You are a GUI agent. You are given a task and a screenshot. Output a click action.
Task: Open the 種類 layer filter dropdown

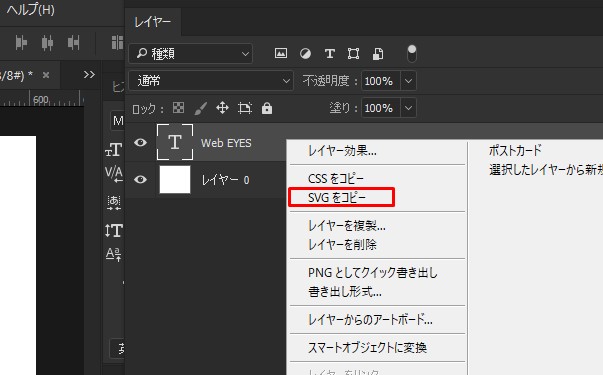pyautogui.click(x=191, y=53)
